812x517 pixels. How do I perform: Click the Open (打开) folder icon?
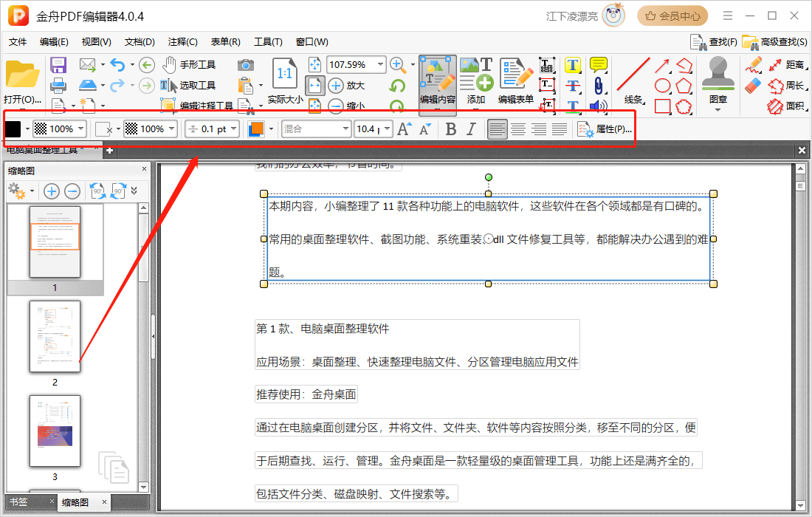coord(21,74)
